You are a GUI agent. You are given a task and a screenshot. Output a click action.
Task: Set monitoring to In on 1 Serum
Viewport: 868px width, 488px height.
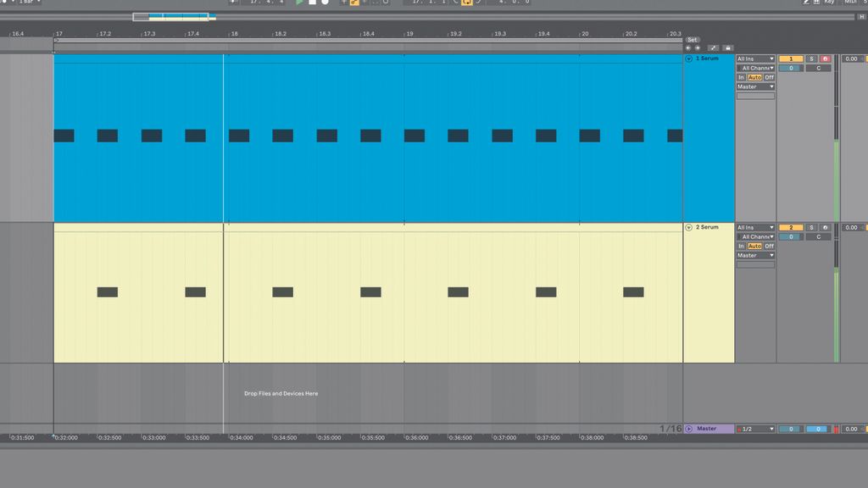(742, 77)
